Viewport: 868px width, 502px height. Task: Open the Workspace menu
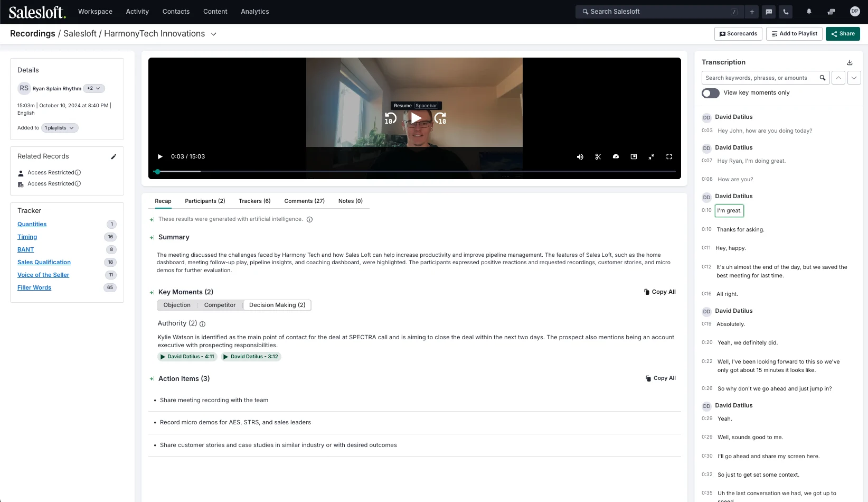tap(95, 12)
